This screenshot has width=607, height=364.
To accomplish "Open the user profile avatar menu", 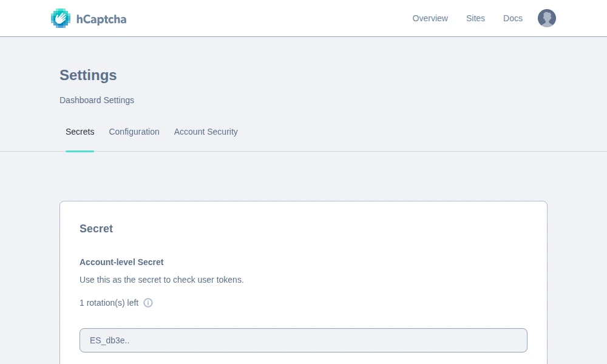I will click(x=546, y=18).
